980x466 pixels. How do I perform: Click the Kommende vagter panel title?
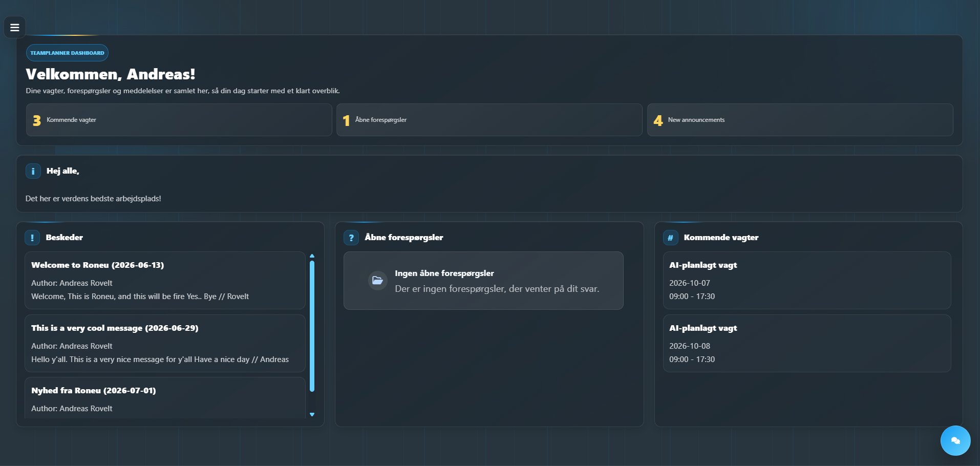tap(721, 238)
